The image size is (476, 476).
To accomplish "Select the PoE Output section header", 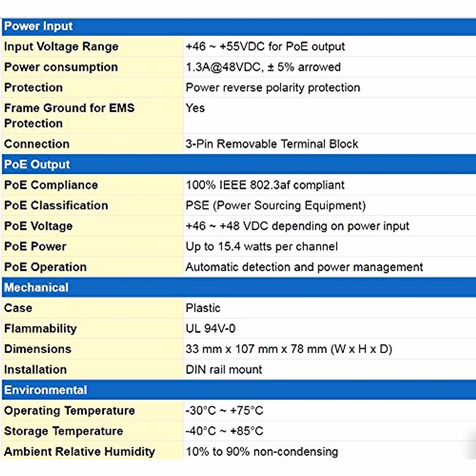I will click(x=37, y=164).
